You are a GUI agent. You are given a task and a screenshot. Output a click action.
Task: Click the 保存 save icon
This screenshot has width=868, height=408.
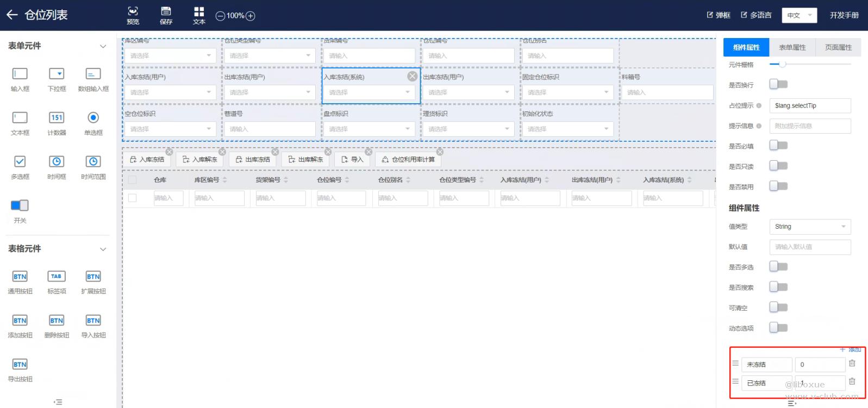coord(166,12)
